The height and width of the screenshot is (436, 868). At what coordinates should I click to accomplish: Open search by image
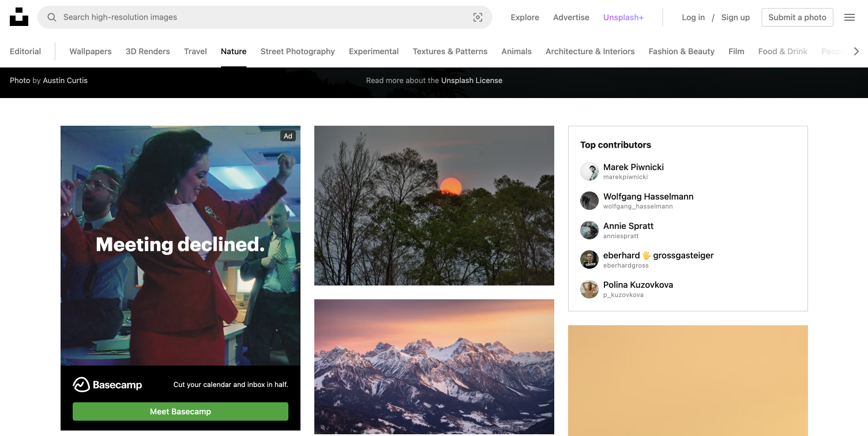tap(478, 17)
